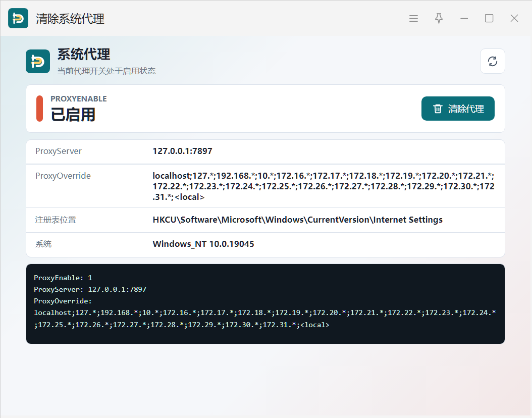Minimize the window
This screenshot has width=532, height=418.
[464, 18]
